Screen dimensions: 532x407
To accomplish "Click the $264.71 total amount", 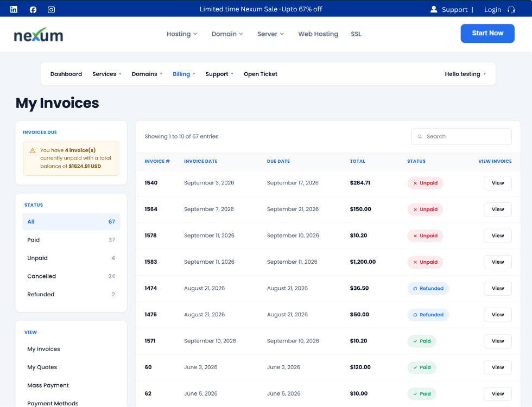I will click(x=360, y=183).
